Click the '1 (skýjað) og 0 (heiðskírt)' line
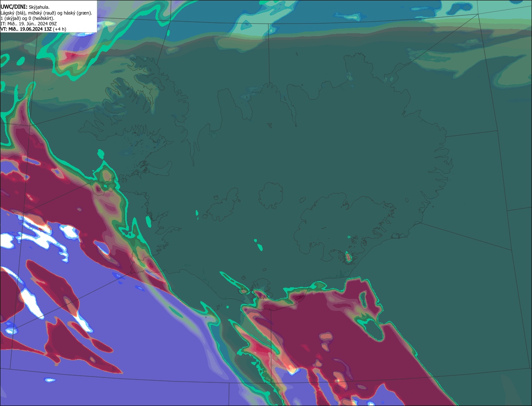 (27, 18)
